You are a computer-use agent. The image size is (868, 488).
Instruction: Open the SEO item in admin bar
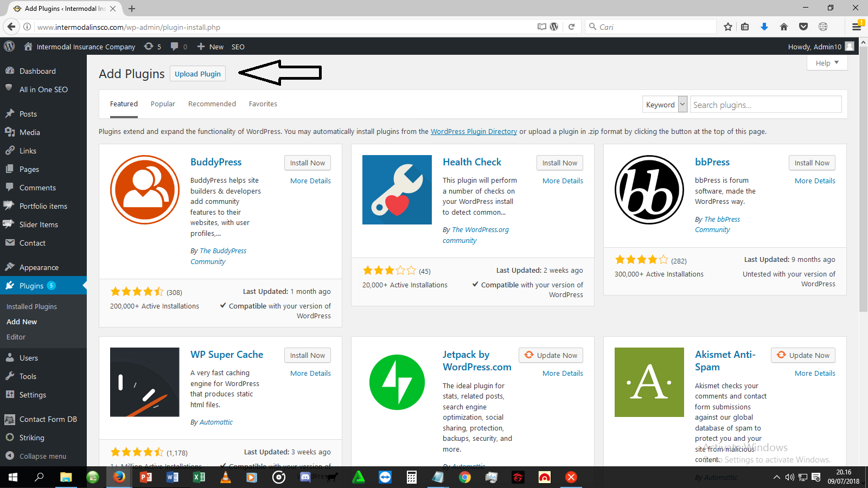238,47
